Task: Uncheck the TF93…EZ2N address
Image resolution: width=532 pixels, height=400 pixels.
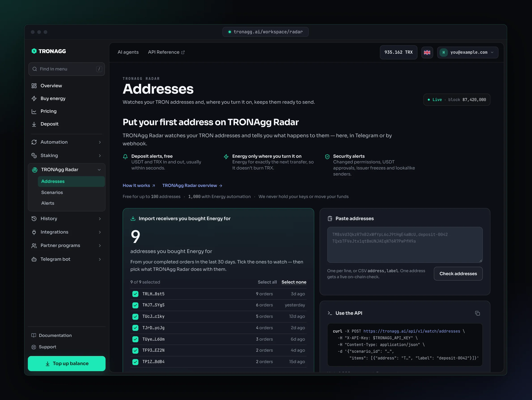Action: point(136,350)
